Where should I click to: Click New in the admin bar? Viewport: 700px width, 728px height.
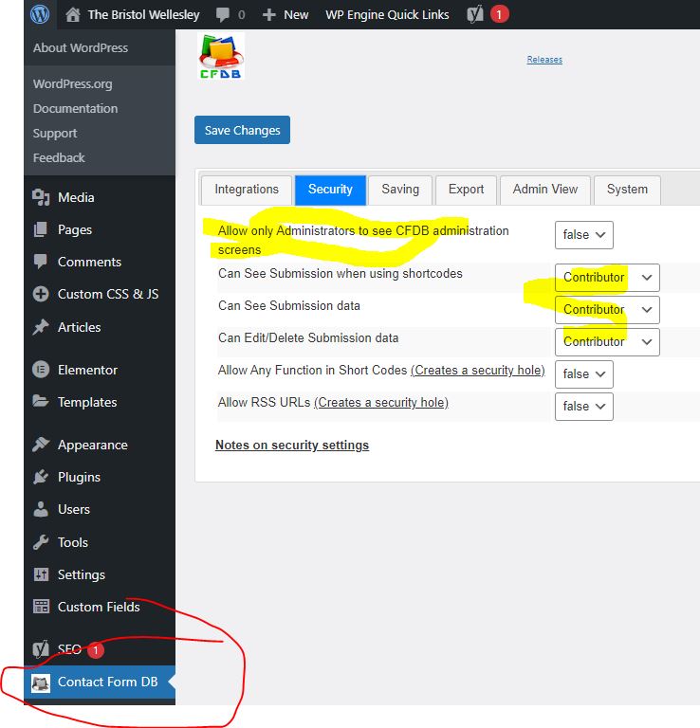click(296, 15)
